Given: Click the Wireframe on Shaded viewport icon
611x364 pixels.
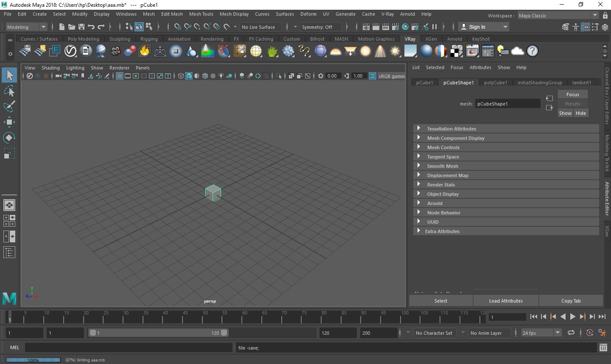Looking at the screenshot, I should pos(205,76).
